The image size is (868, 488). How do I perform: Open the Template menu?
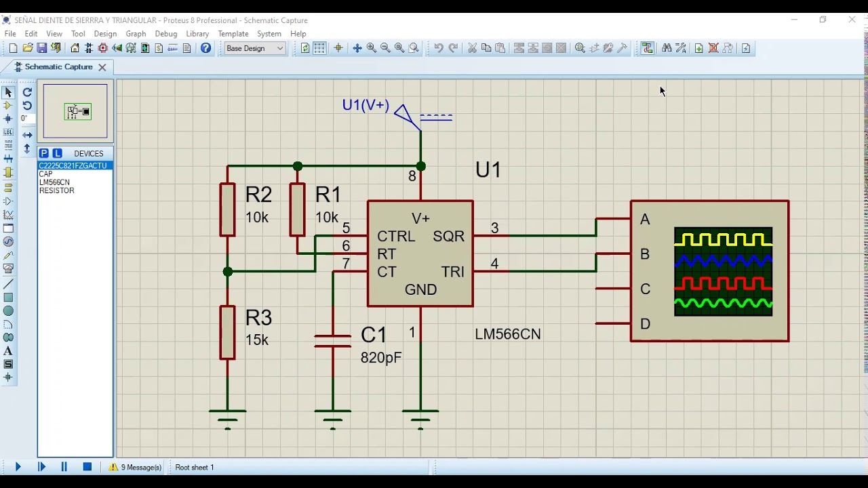click(x=233, y=34)
